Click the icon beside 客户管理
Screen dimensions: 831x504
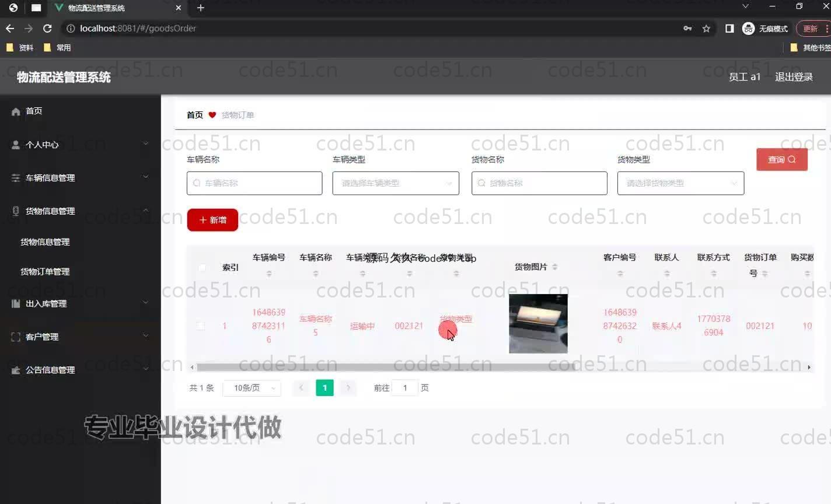[16, 337]
